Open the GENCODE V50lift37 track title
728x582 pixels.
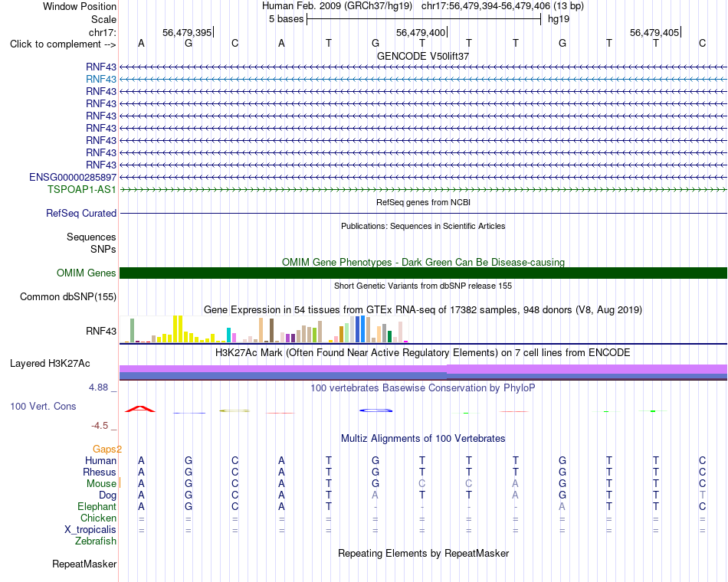click(x=423, y=56)
